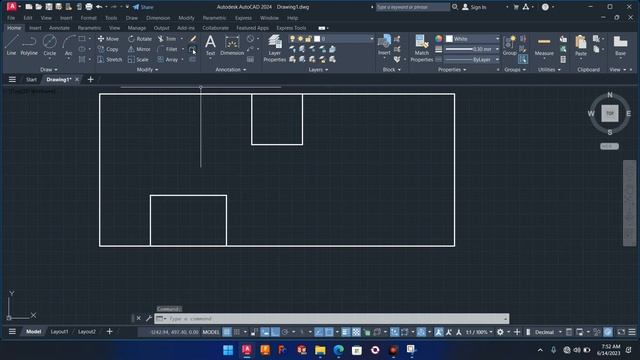Select the Polyline tool
The width and height of the screenshot is (640, 360).
point(29,45)
